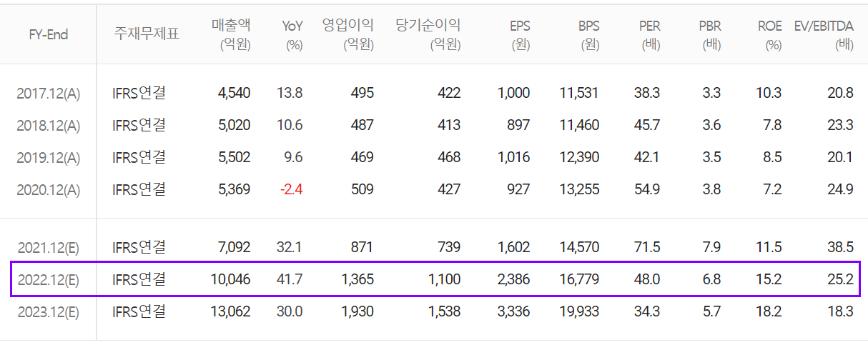
Task: Click IFRS연결 in the 2023.12(E) row
Action: [139, 311]
